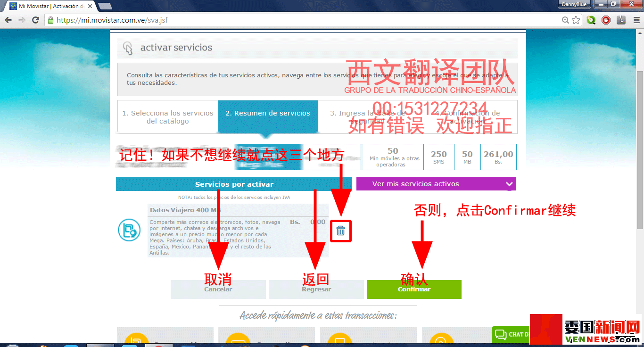The width and height of the screenshot is (644, 347).
Task: Go to step 1 Selecciona los servicios
Action: [168, 117]
